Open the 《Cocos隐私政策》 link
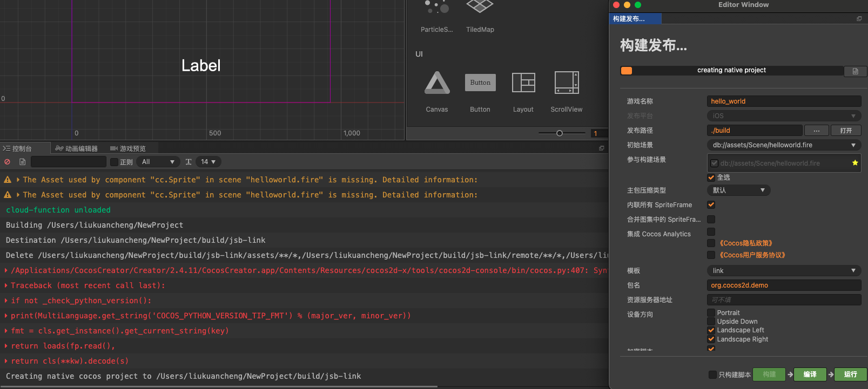The width and height of the screenshot is (868, 389). 746,243
